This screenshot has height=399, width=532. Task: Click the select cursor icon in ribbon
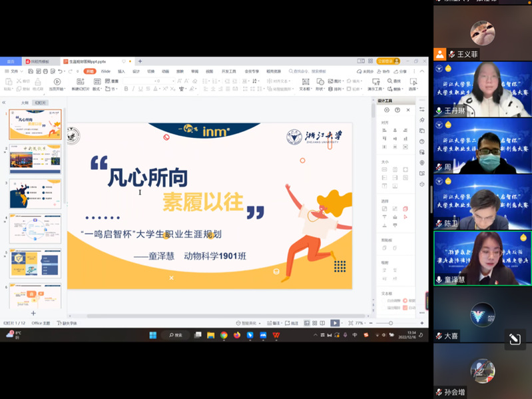click(413, 81)
